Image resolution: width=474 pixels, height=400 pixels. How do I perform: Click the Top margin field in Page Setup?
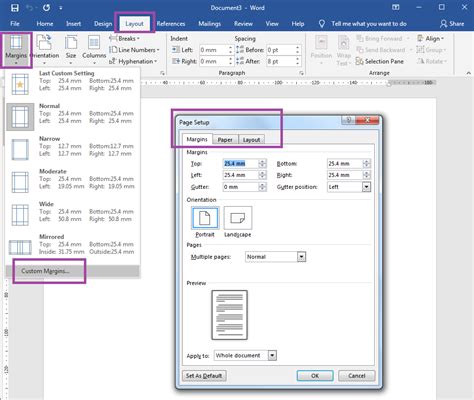click(x=241, y=164)
